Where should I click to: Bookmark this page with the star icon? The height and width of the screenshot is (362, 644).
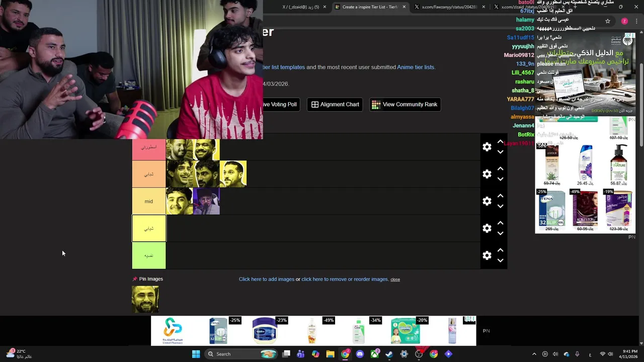pyautogui.click(x=608, y=21)
